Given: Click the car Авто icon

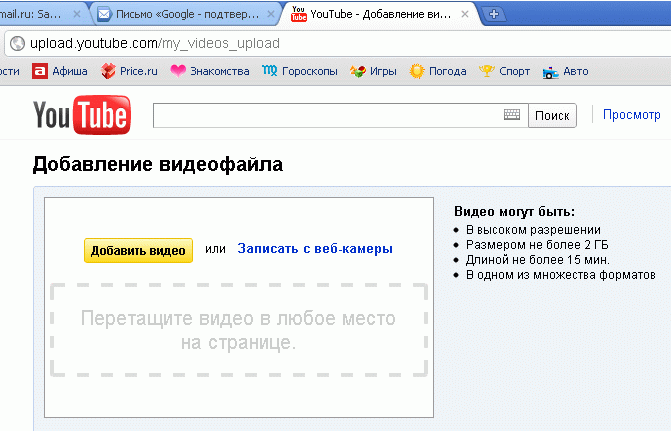Looking at the screenshot, I should (550, 72).
